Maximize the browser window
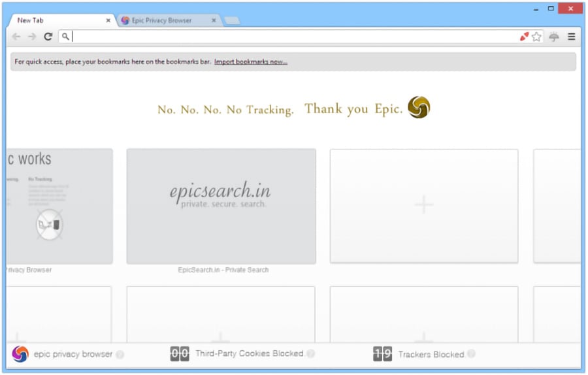The image size is (588, 375). coord(551,8)
